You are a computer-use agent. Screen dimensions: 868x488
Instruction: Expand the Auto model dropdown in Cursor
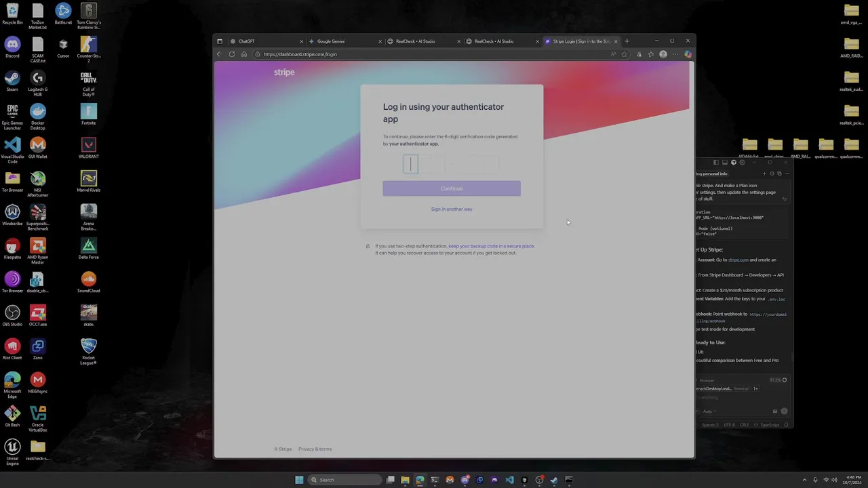[x=709, y=411]
